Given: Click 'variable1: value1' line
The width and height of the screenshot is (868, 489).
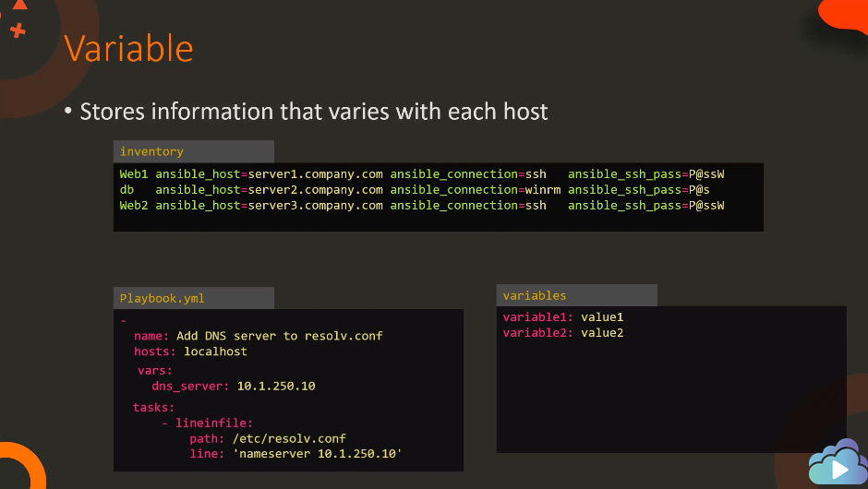Looking at the screenshot, I should [563, 317].
